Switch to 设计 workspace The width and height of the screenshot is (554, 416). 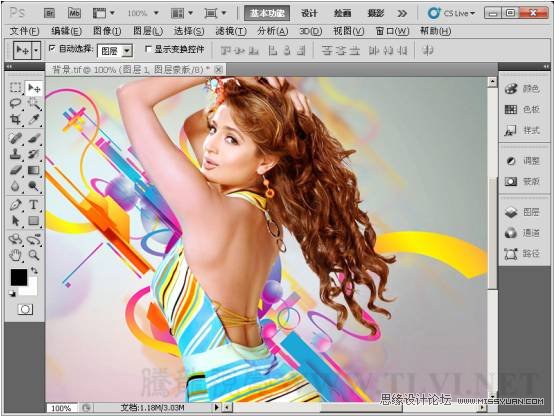309,13
